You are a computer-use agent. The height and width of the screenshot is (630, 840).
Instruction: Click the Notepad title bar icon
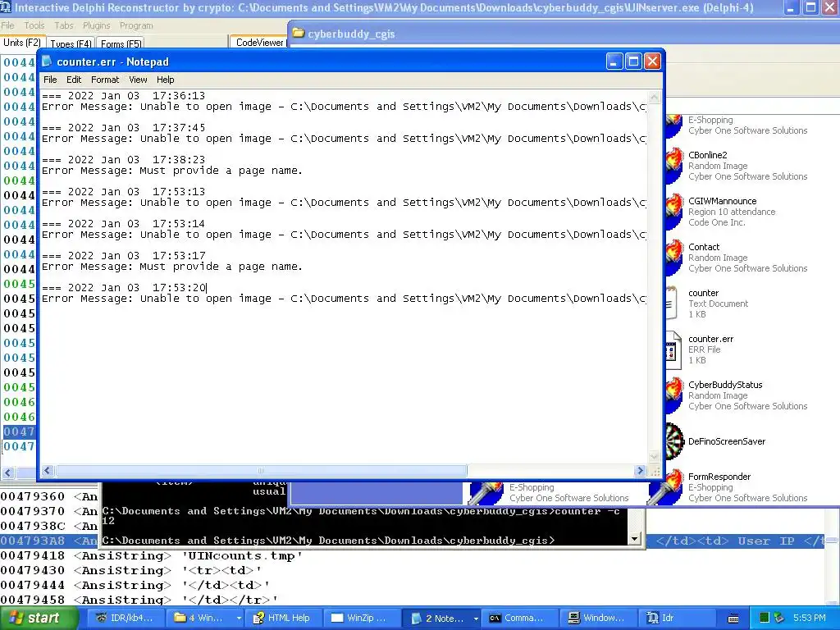tap(47, 62)
